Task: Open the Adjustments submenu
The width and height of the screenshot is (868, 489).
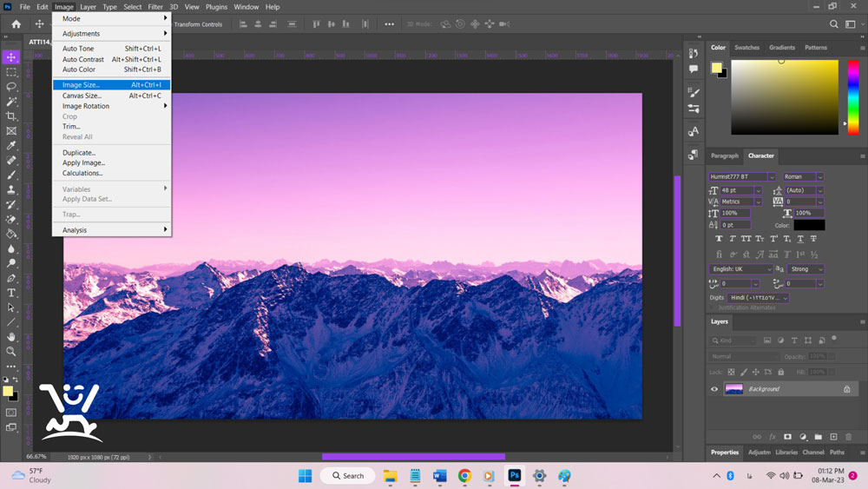Action: (111, 34)
